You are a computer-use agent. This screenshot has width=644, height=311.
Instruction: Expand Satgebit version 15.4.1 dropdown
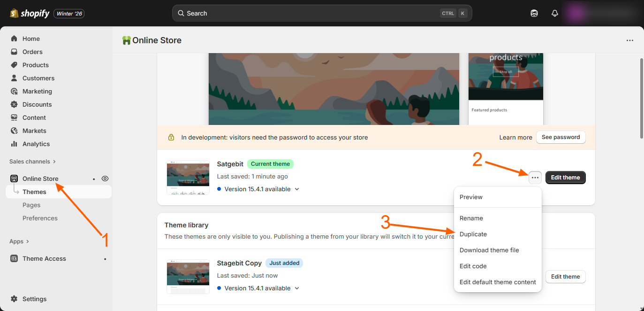[x=296, y=189]
